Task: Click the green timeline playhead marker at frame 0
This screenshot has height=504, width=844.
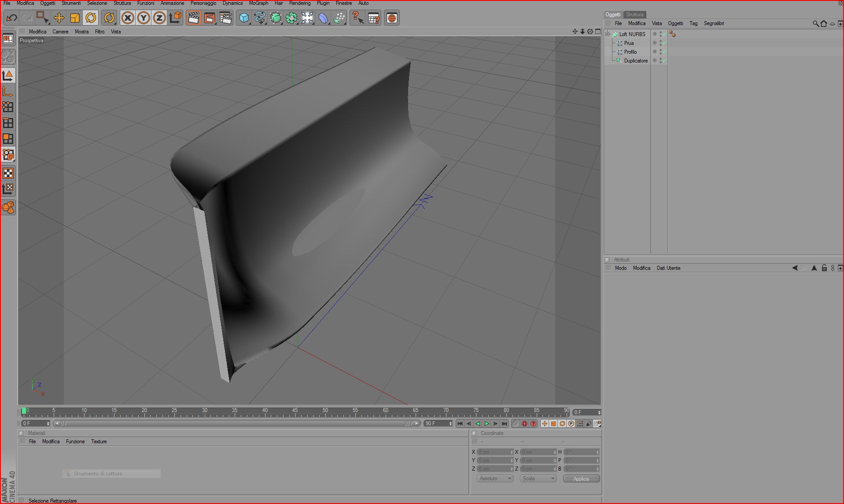Action: click(24, 411)
